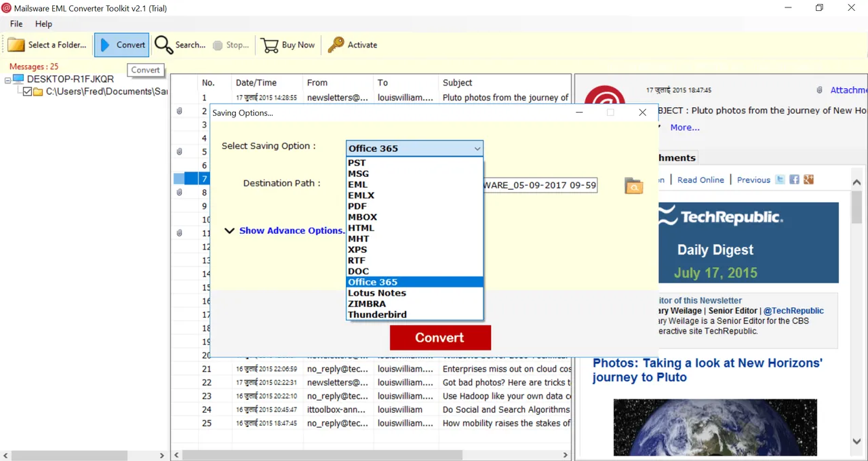Select message row 21 from no_reply@tec
868x461 pixels.
pos(372,369)
